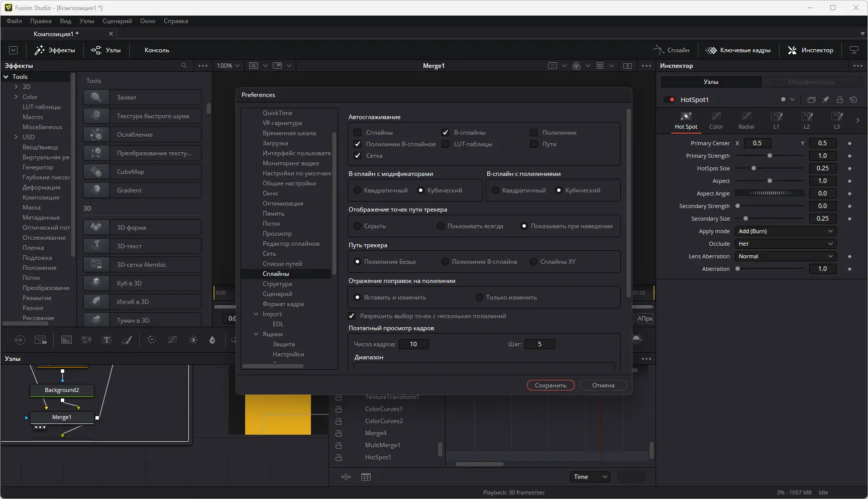
Task: Open the Color Curves toolbar icon
Action: 172,340
